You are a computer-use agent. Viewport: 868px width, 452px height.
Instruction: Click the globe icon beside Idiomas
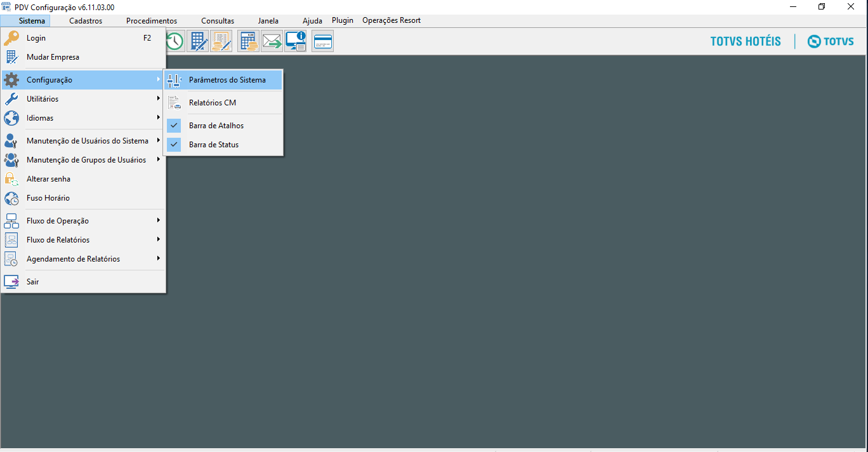tap(11, 118)
